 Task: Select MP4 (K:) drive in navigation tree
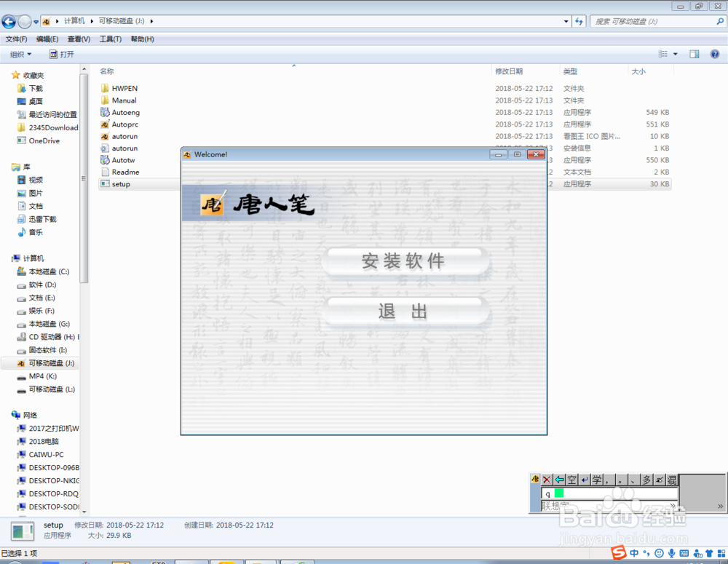click(36, 376)
